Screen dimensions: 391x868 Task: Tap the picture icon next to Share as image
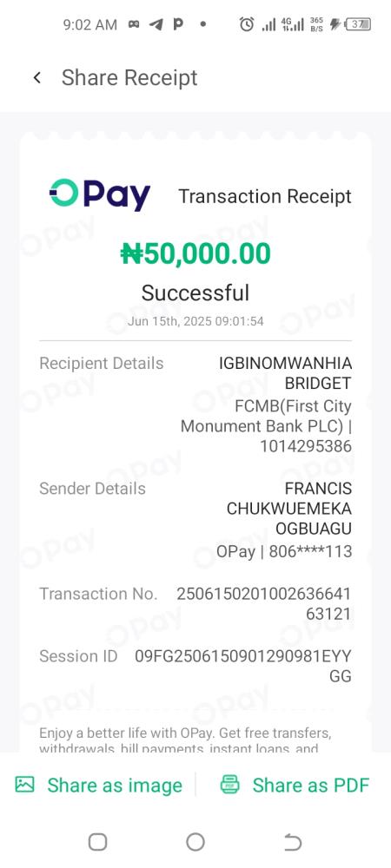(24, 785)
